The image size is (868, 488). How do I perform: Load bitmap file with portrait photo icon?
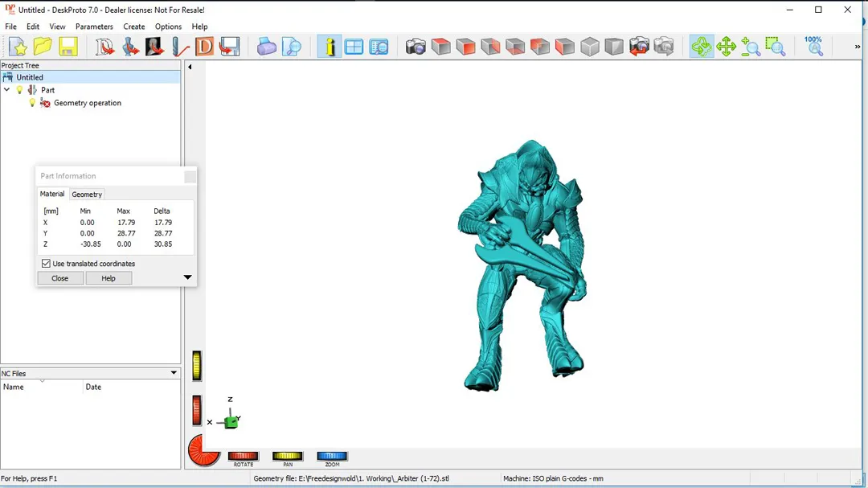point(154,47)
